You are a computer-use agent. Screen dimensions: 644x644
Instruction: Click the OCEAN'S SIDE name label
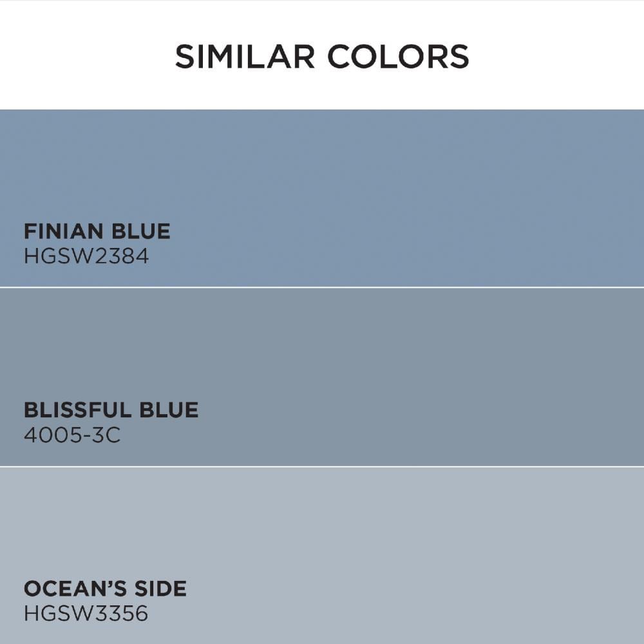[105, 589]
